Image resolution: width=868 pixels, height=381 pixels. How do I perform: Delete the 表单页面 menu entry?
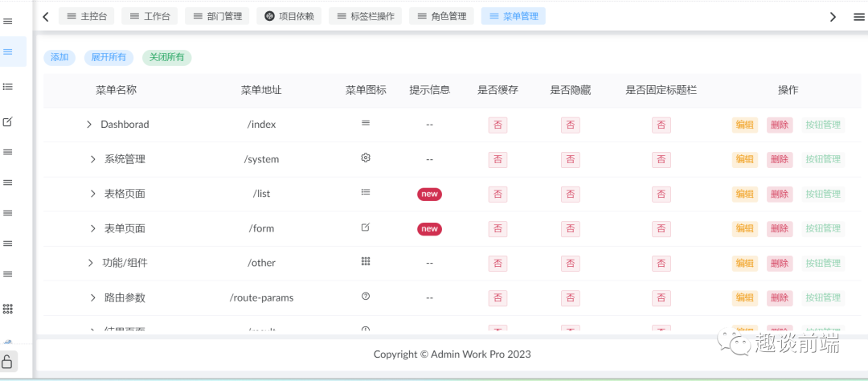(780, 229)
